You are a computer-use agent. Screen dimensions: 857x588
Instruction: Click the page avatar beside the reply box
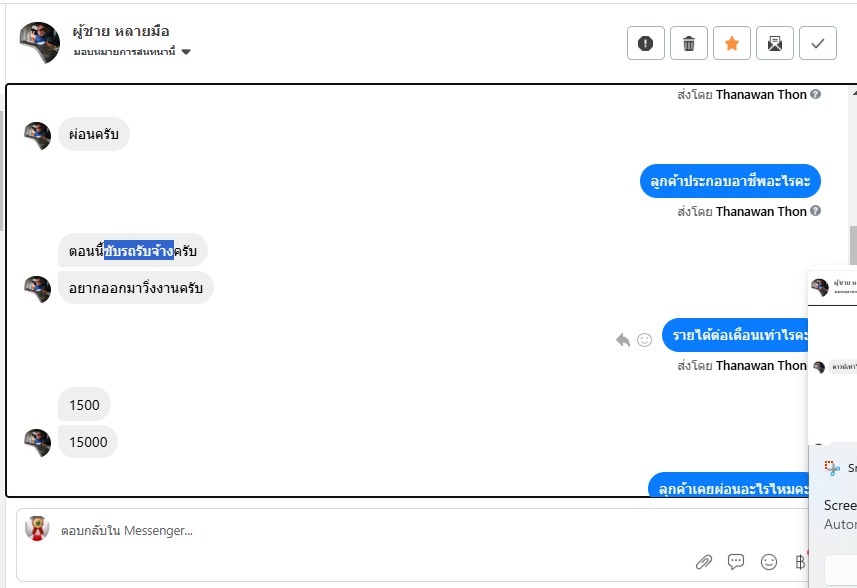point(37,529)
